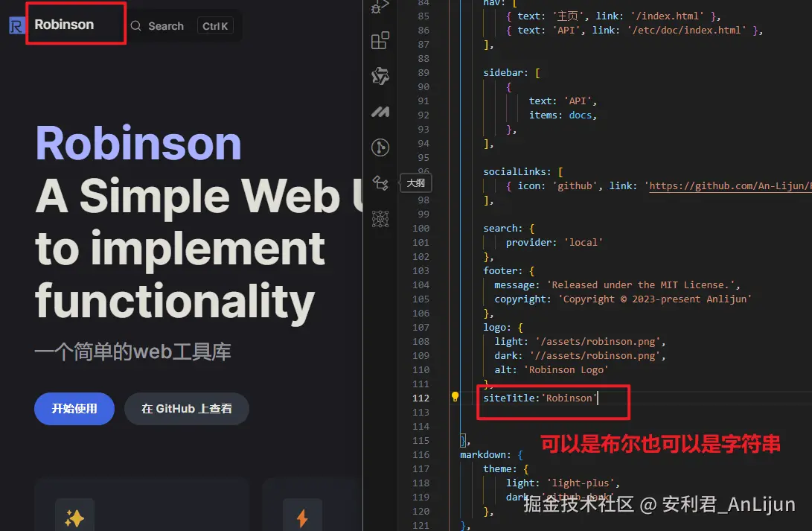812x531 pixels.
Task: Open the Extensions view in activity bar
Action: click(x=380, y=40)
